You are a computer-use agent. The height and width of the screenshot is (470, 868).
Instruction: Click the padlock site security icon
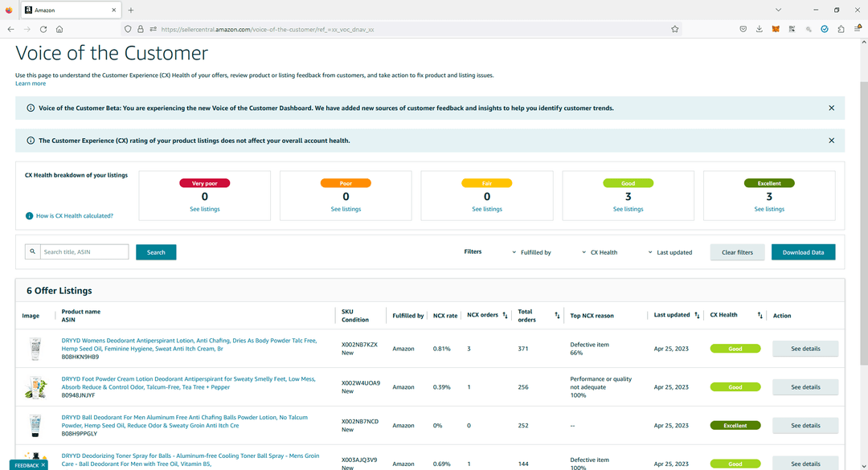coord(141,30)
